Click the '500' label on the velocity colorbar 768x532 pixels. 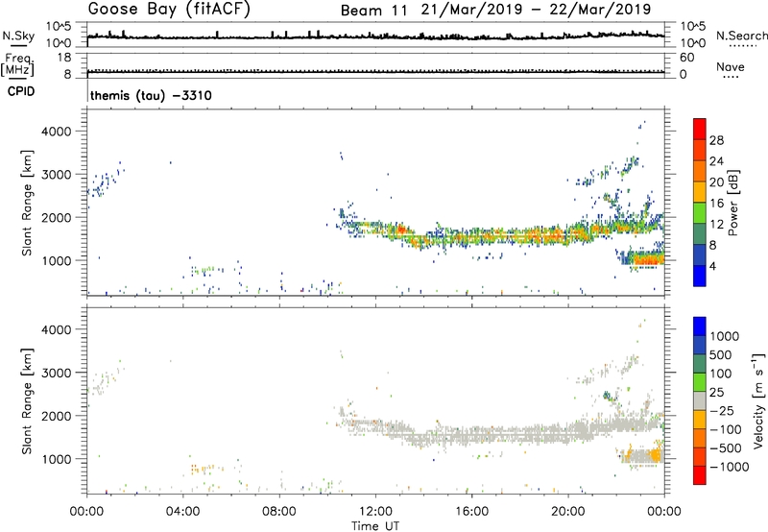click(720, 355)
